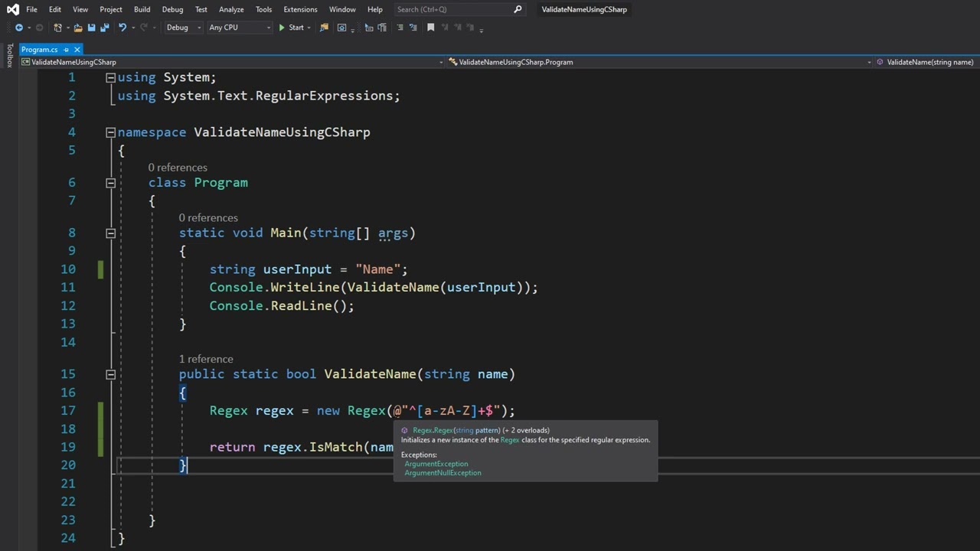
Task: Collapse the using directives region on line 1
Action: pyautogui.click(x=110, y=77)
